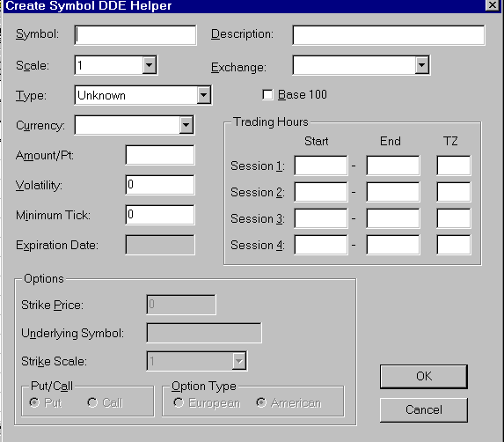Click Session 1 Start time field

point(321,166)
